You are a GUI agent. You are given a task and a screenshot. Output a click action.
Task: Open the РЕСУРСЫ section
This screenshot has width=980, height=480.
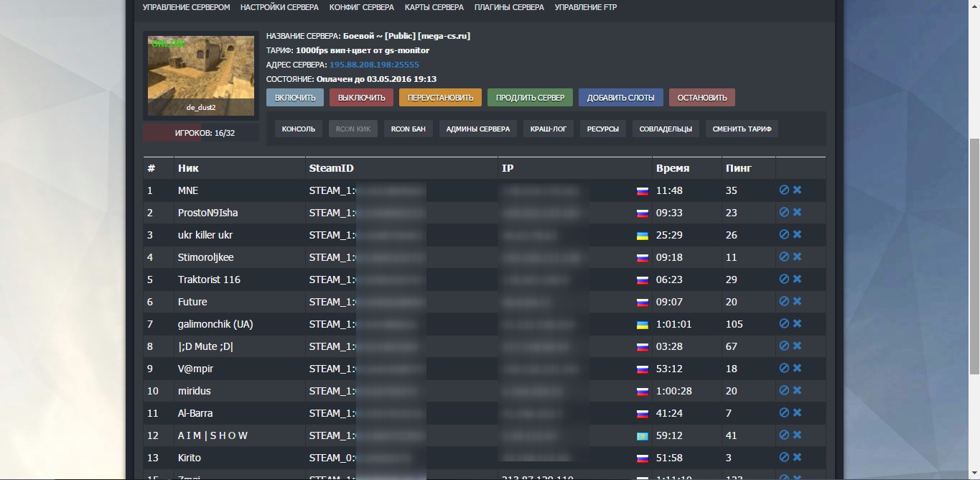click(x=603, y=129)
